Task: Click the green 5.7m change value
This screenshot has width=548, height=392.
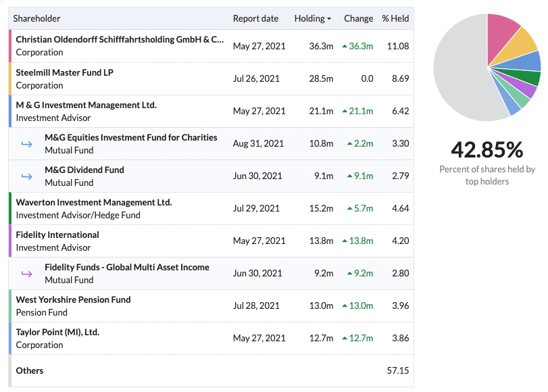Action: [x=364, y=209]
